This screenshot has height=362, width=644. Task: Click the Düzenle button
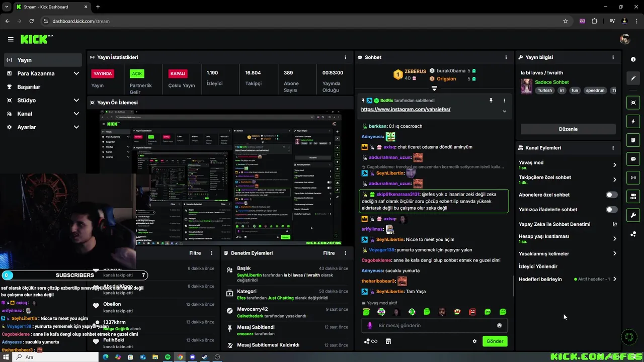click(568, 129)
